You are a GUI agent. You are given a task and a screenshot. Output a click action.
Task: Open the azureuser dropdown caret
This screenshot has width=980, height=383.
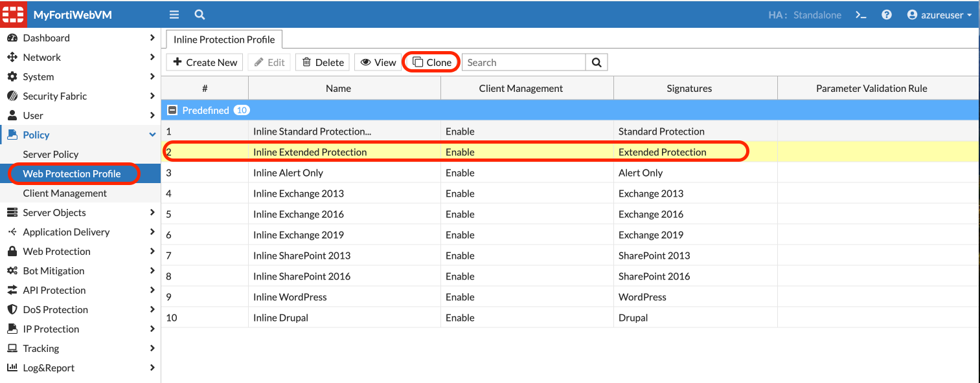tap(970, 16)
